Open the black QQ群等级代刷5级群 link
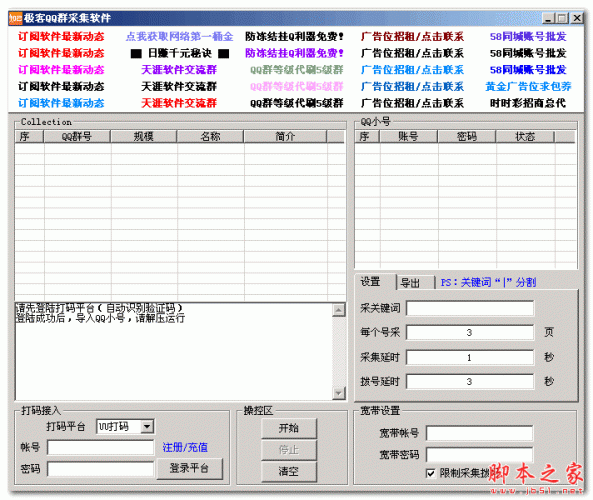 click(296, 103)
